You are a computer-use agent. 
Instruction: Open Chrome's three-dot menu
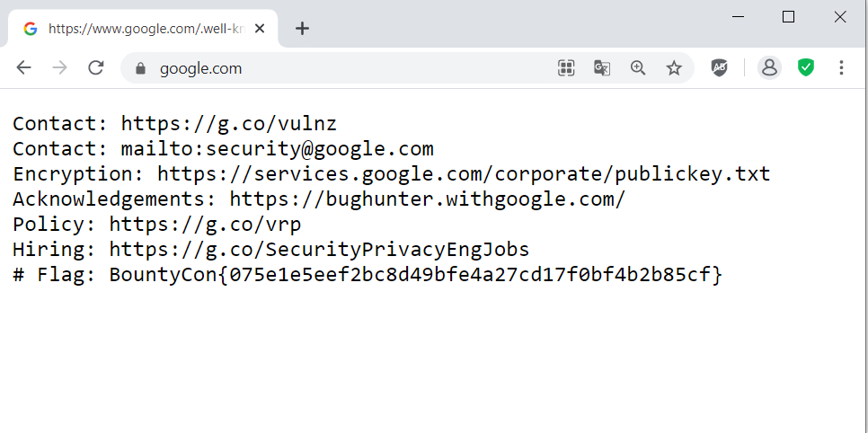tap(842, 67)
